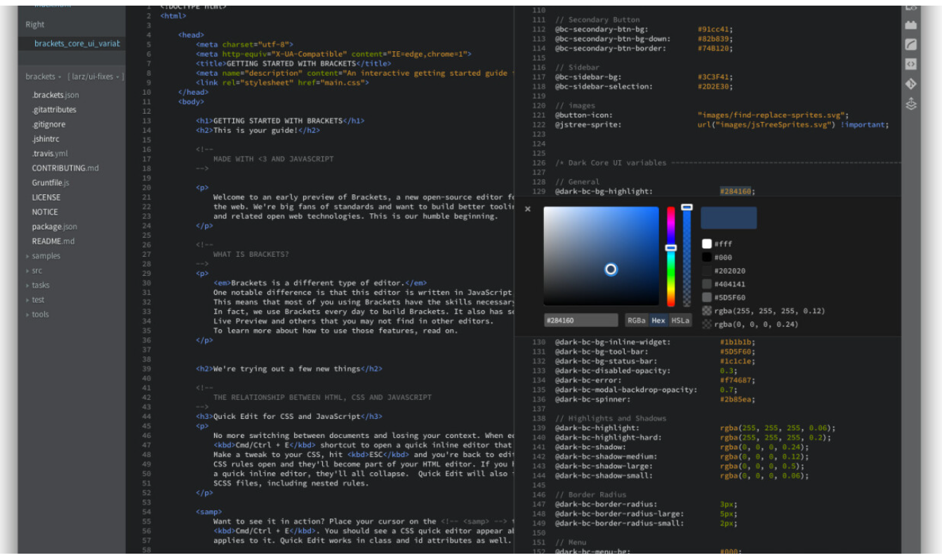Focus the #284160 hex input field
The width and height of the screenshot is (942, 560).
[x=581, y=320]
